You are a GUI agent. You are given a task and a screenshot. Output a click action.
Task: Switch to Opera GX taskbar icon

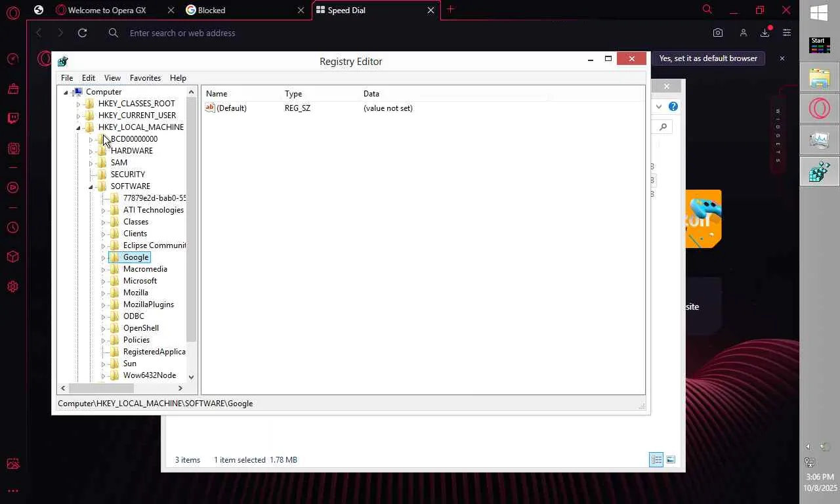pyautogui.click(x=820, y=108)
